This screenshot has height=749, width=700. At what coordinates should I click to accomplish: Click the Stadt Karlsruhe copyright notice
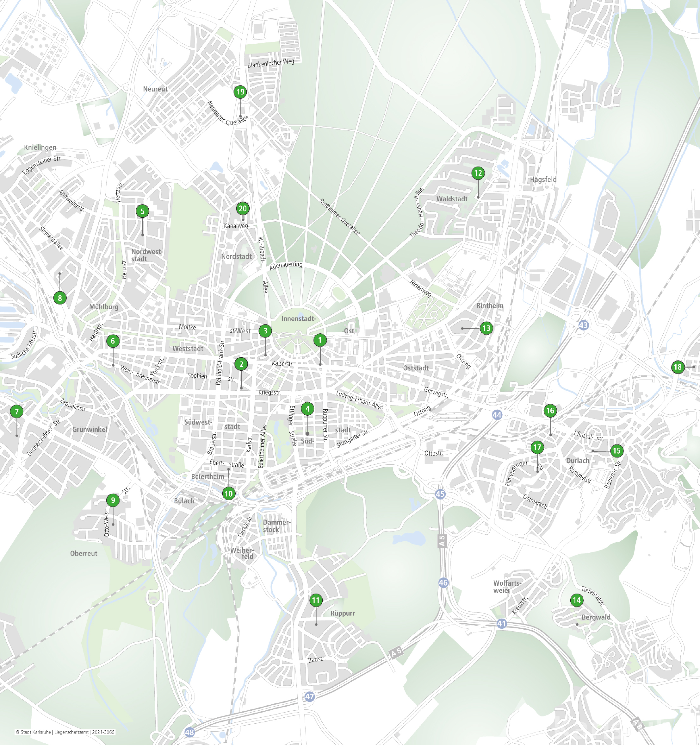click(x=65, y=732)
